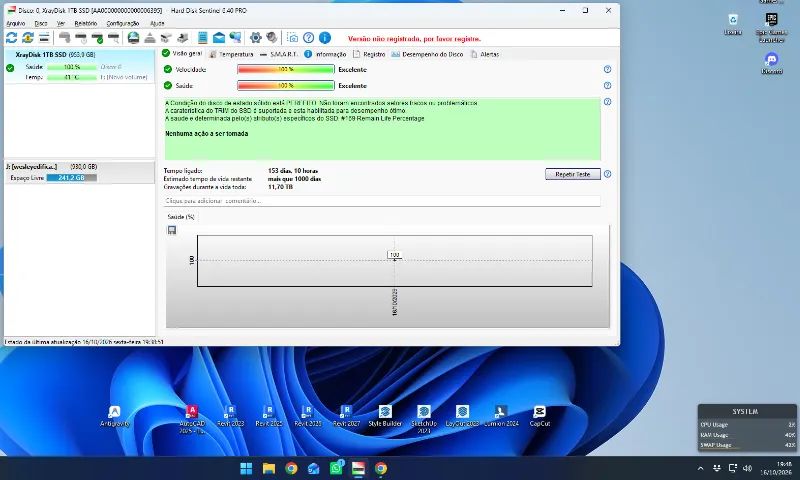Expand the system tray hidden icons chevron
Image resolution: width=800 pixels, height=480 pixels.
(701, 468)
